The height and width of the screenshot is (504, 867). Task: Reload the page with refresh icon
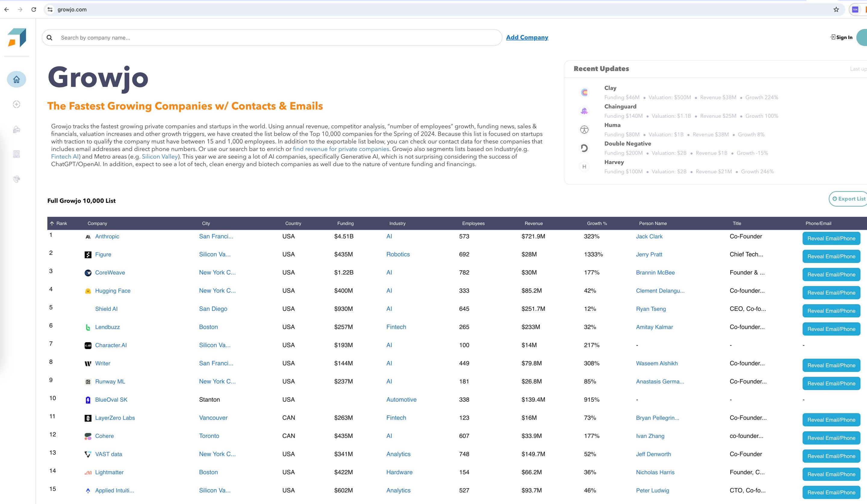[34, 10]
